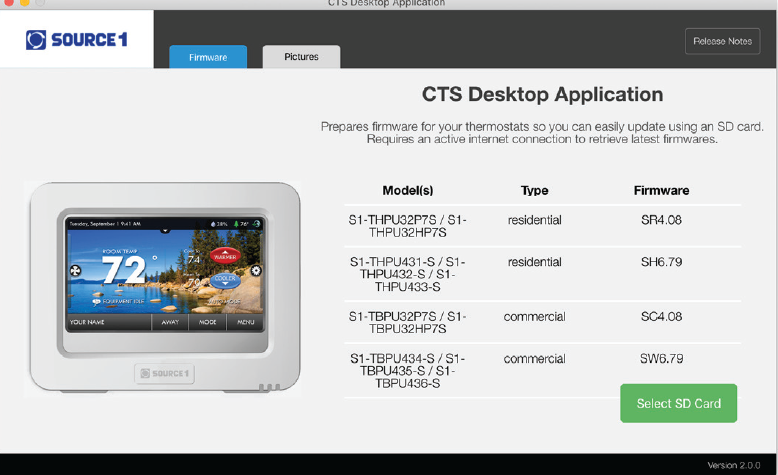Click the WARMER button on thermostat image
Screen dimensions: 778x475
tap(225, 256)
